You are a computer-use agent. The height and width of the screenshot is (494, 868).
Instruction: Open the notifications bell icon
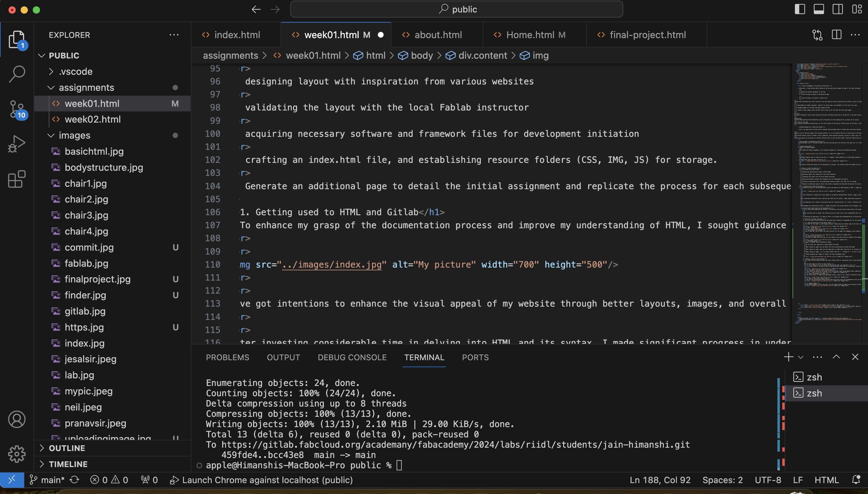(856, 480)
